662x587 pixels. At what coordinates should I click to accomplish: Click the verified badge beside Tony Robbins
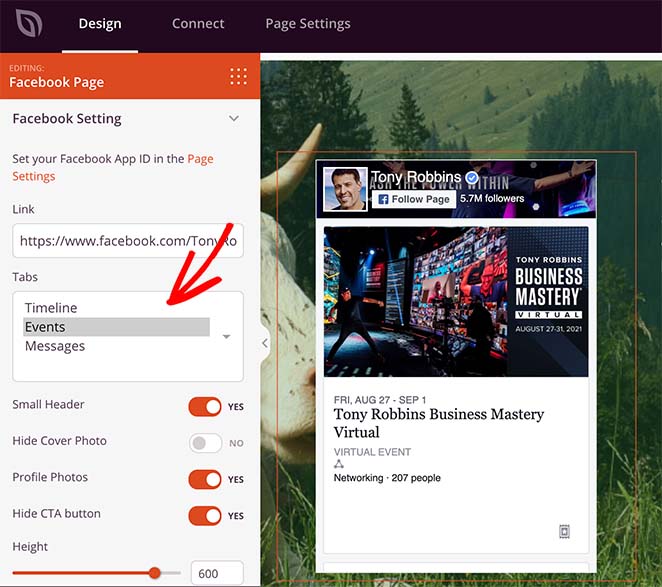pyautogui.click(x=472, y=177)
